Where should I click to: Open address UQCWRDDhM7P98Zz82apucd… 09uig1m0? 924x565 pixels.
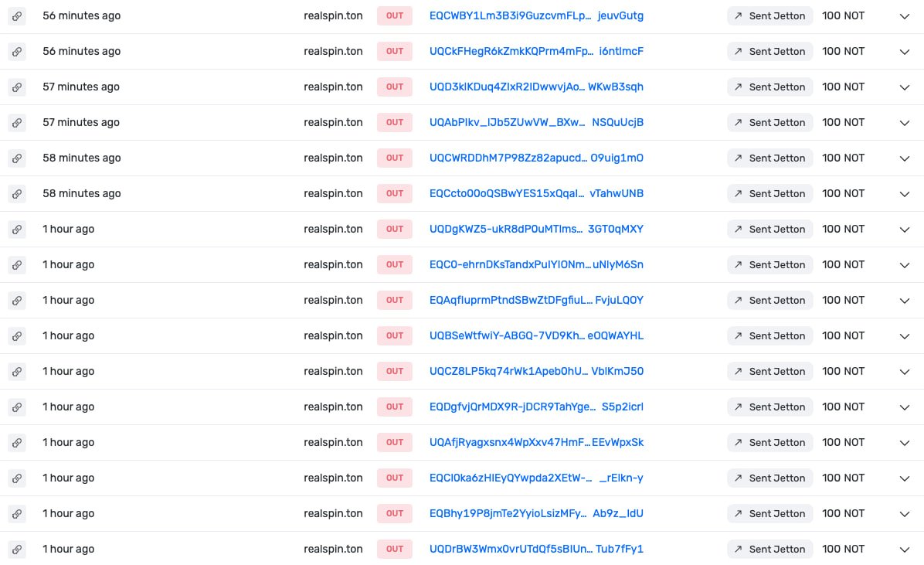point(536,158)
